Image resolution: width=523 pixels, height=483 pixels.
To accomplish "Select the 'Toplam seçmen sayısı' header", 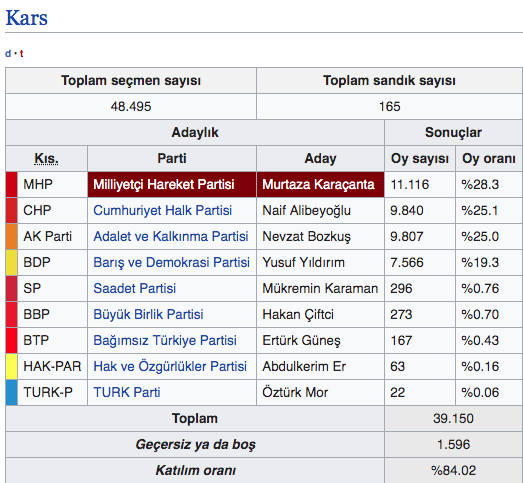I will coord(131,80).
